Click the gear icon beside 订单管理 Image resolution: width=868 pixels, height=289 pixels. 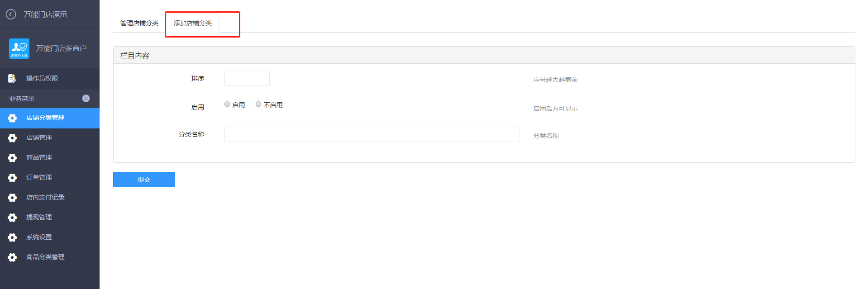[12, 178]
